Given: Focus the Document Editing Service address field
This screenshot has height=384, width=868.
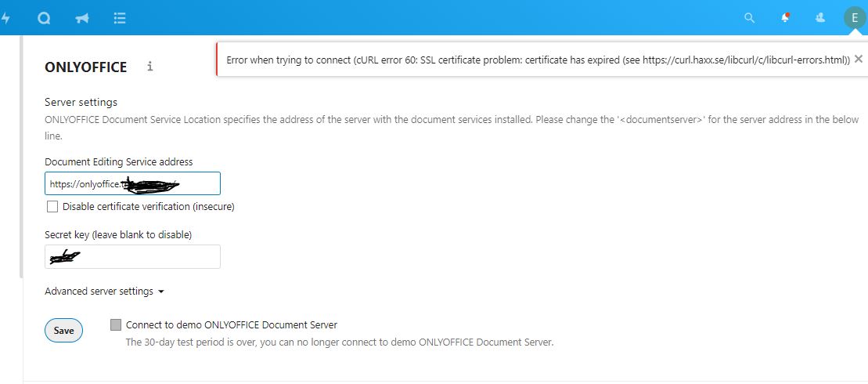Looking at the screenshot, I should [132, 183].
